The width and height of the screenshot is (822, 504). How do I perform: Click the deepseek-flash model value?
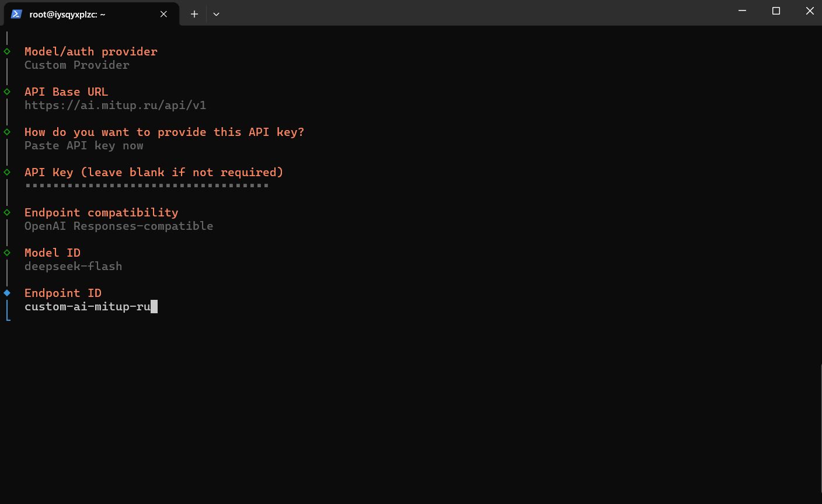(74, 266)
